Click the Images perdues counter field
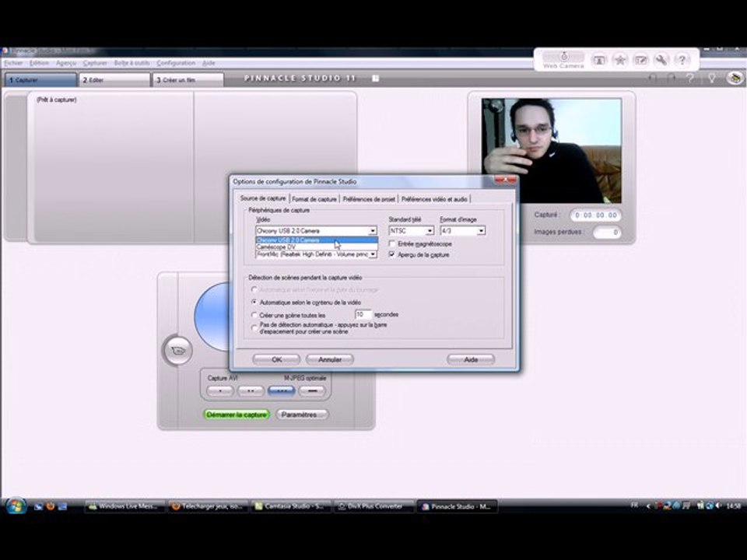This screenshot has width=747, height=560. coord(608,233)
